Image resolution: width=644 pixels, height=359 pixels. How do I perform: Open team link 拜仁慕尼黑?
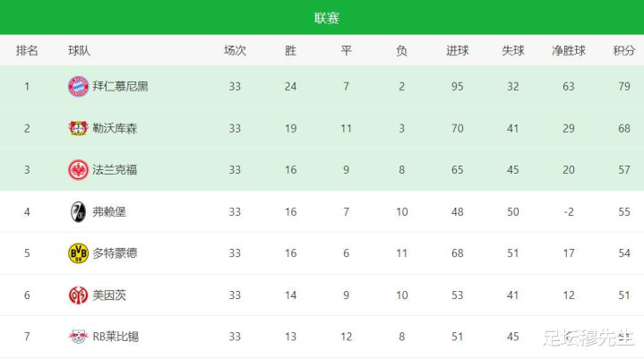pos(120,87)
